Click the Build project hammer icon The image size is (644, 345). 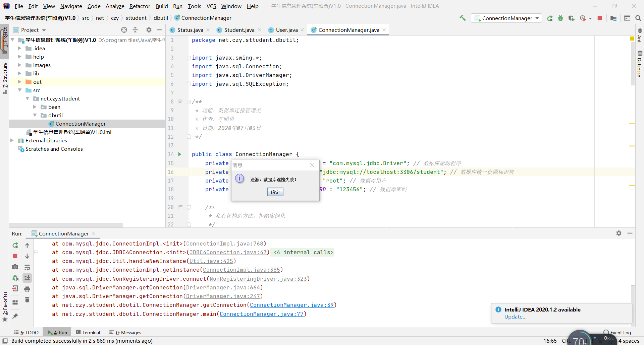pyautogui.click(x=463, y=18)
